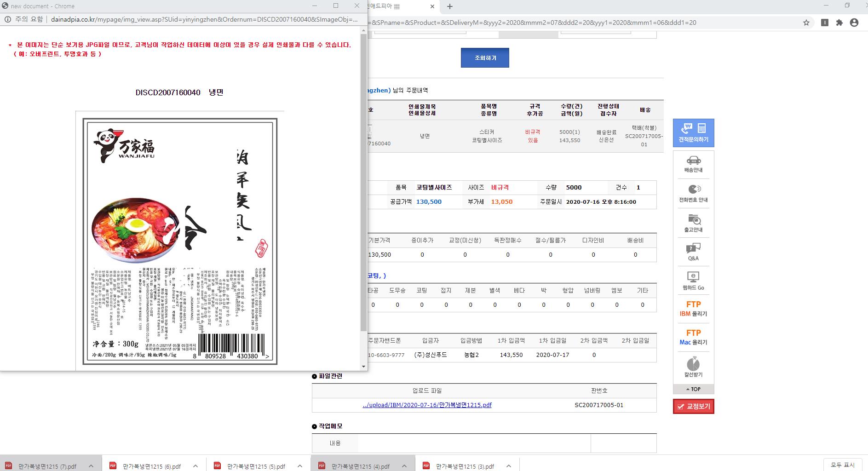Expand options for 만가복냉면1215 (7).pdf download

[91, 466]
